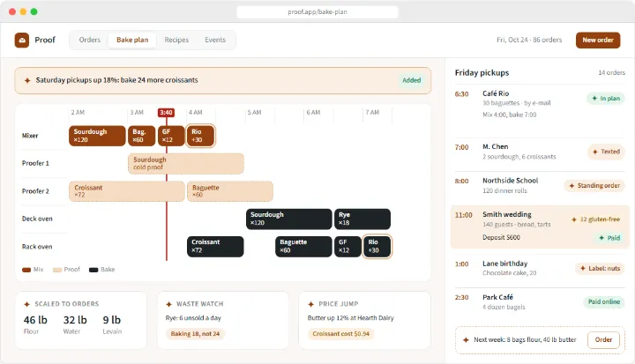This screenshot has width=635, height=364.
Task: Select Rack oven Baguette ×60 bake block
Action: coord(303,247)
